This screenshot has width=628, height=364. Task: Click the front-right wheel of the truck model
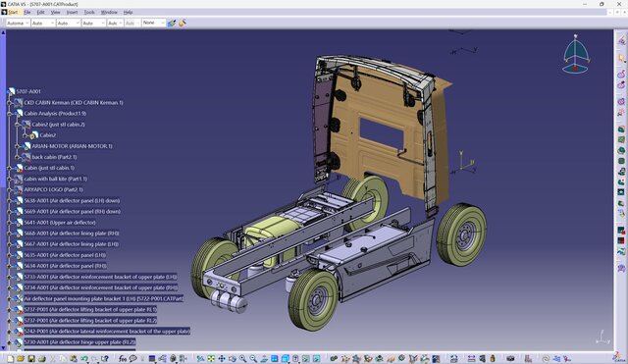(461, 234)
